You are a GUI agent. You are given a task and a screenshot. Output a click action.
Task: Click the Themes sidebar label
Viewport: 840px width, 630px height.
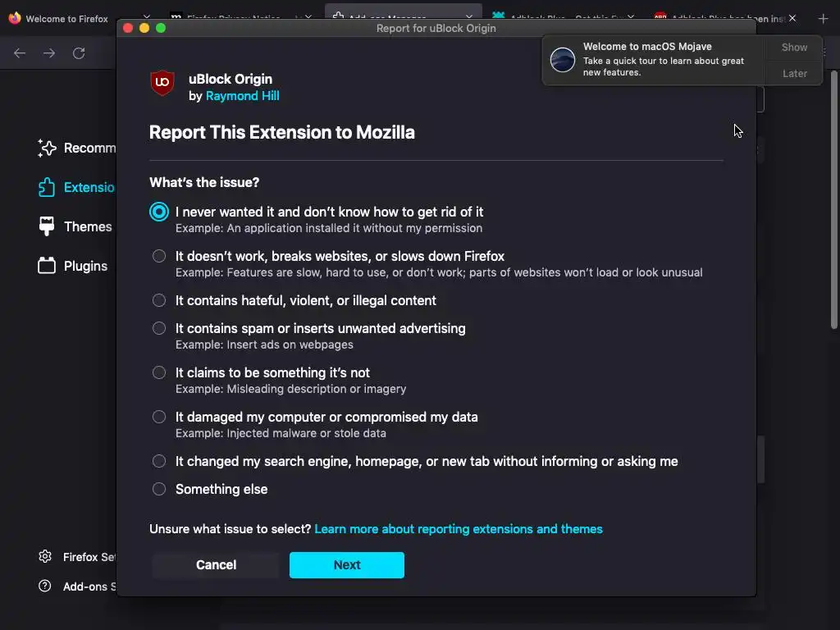coord(88,226)
